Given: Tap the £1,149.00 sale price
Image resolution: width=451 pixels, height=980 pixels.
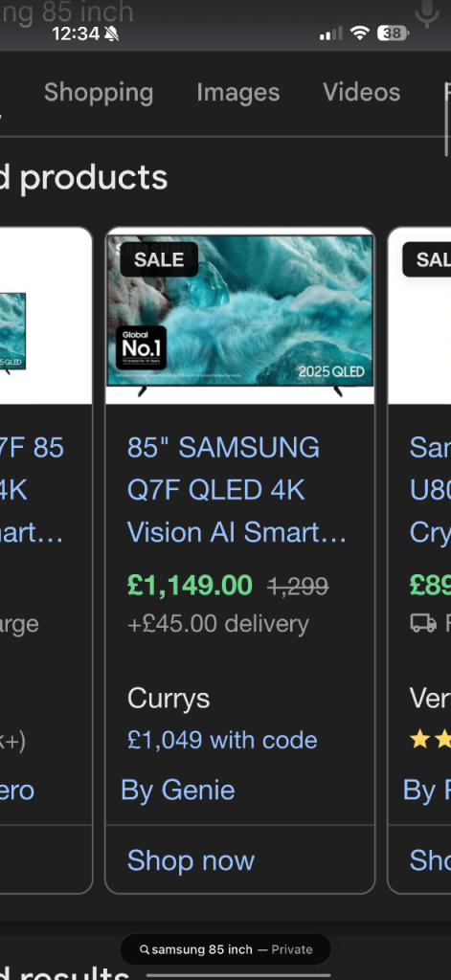Looking at the screenshot, I should tap(190, 586).
